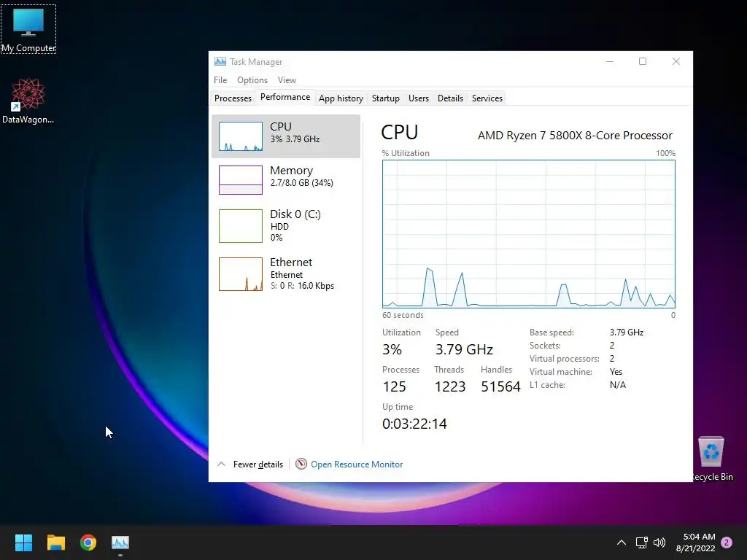Image resolution: width=747 pixels, height=560 pixels.
Task: Click the Resource Monitor gauge icon
Action: point(301,464)
